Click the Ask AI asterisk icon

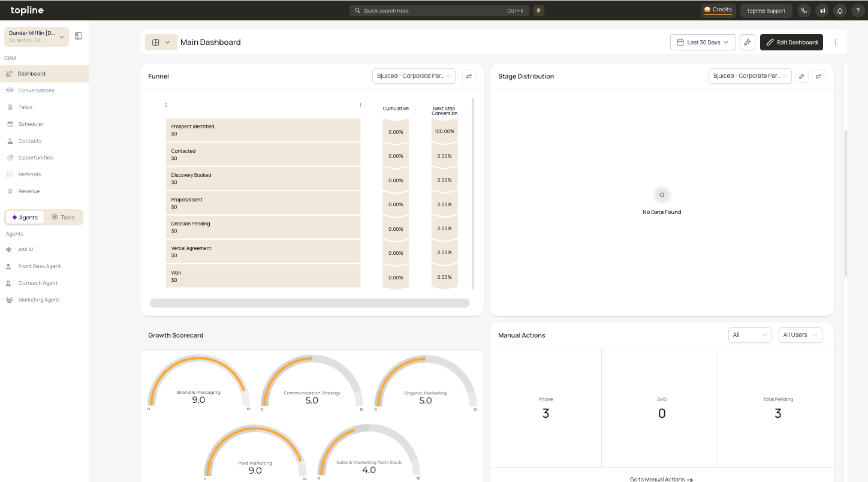[9, 249]
